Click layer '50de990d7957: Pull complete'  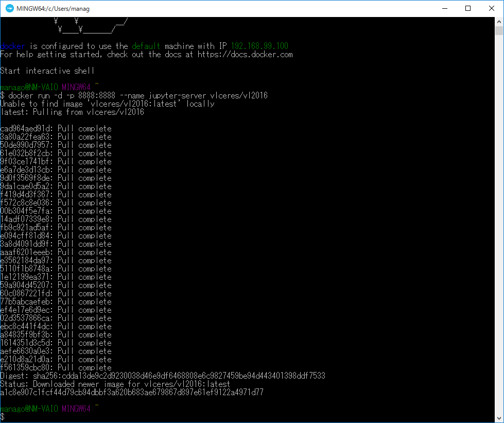tap(56, 145)
